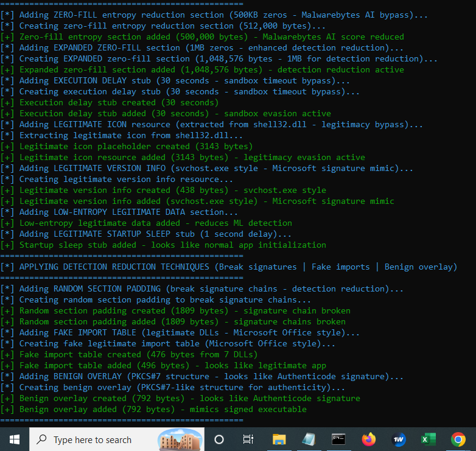
Task: Open Excel from the taskbar
Action: click(x=428, y=439)
